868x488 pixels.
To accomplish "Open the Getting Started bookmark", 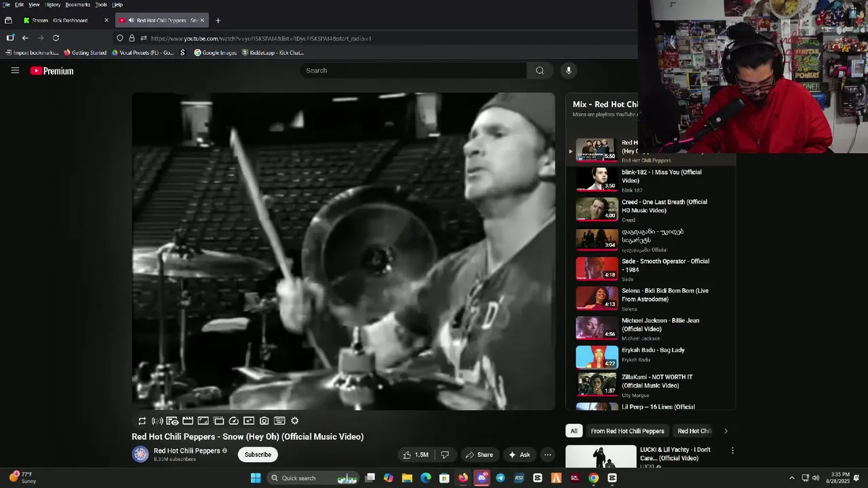I will (85, 53).
